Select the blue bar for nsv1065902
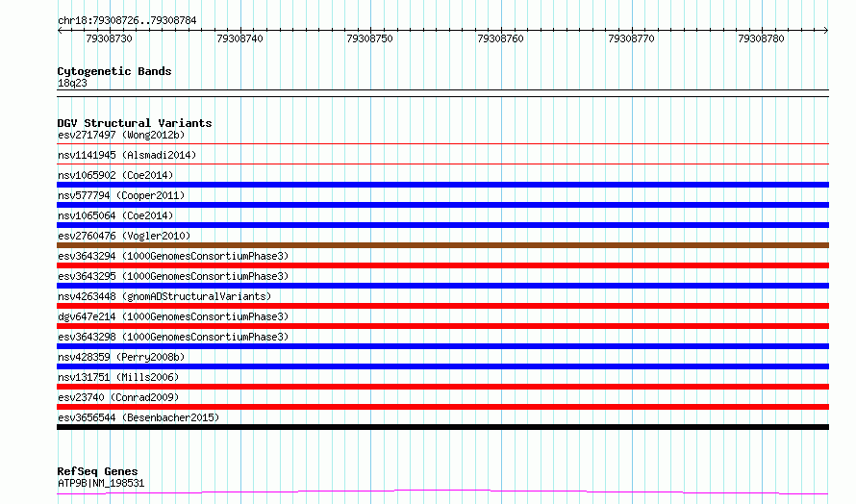 coord(442,185)
